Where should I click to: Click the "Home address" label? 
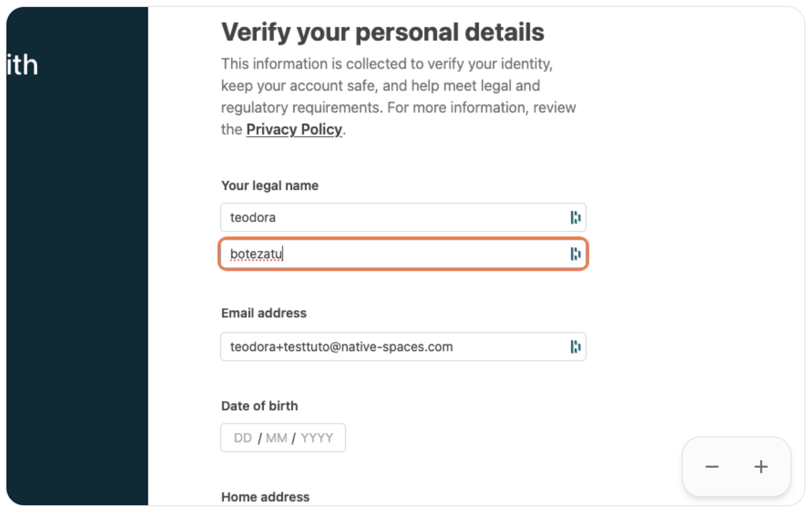(265, 497)
